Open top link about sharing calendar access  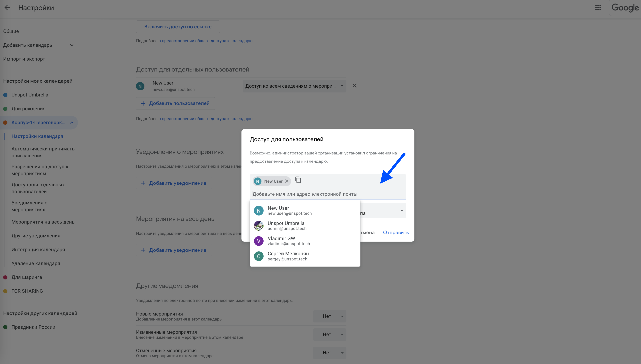[x=207, y=41]
